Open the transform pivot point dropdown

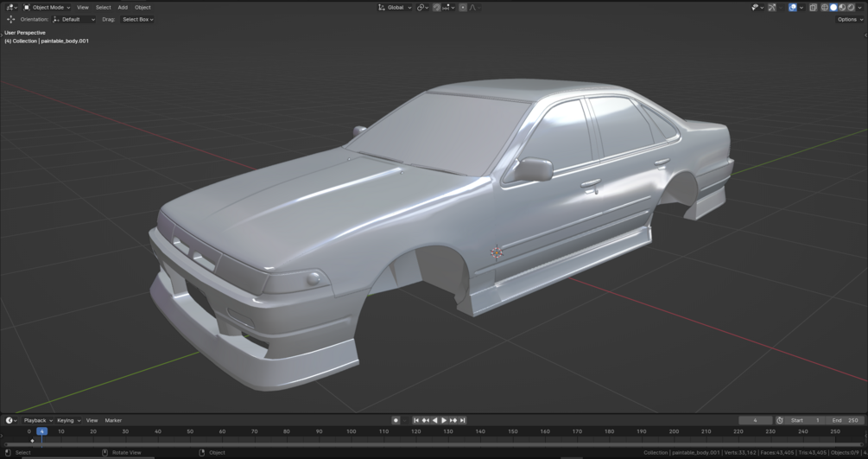422,7
